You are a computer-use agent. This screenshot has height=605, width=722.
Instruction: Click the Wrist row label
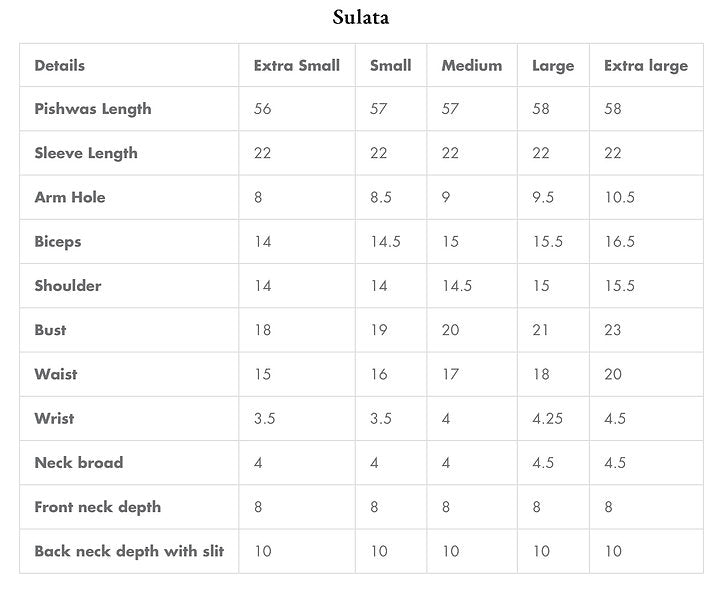[x=54, y=419]
